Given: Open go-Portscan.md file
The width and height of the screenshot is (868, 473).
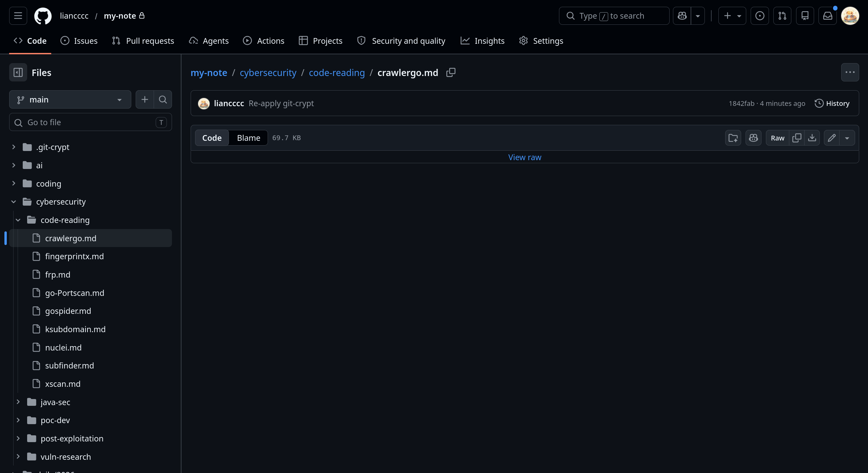Looking at the screenshot, I should 91,293.
